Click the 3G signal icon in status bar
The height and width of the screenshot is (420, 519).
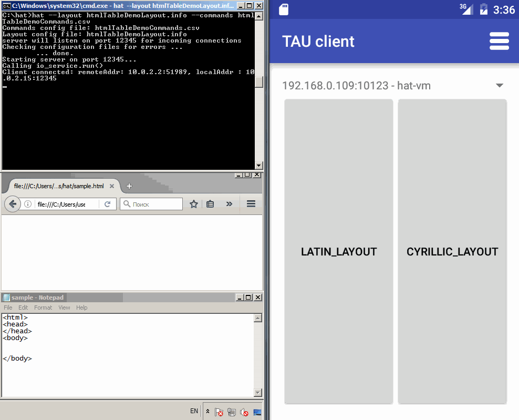click(466, 9)
